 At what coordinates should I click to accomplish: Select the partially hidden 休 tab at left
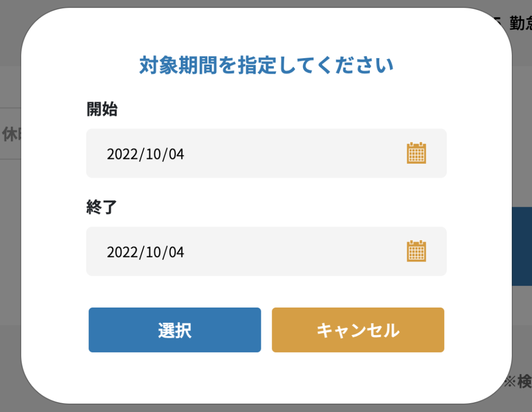10,134
